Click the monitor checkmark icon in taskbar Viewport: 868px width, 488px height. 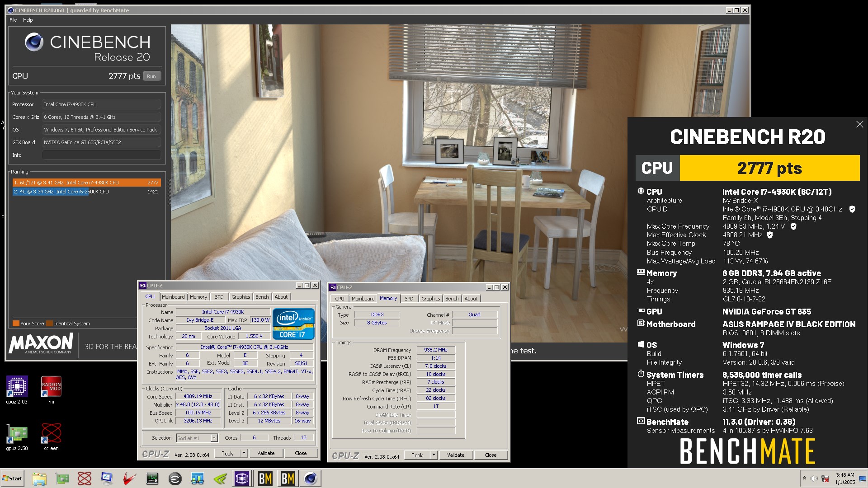click(x=107, y=479)
